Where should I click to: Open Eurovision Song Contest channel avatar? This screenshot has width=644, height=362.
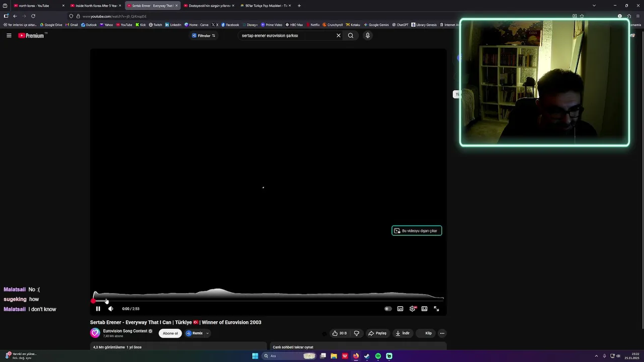coord(95,333)
